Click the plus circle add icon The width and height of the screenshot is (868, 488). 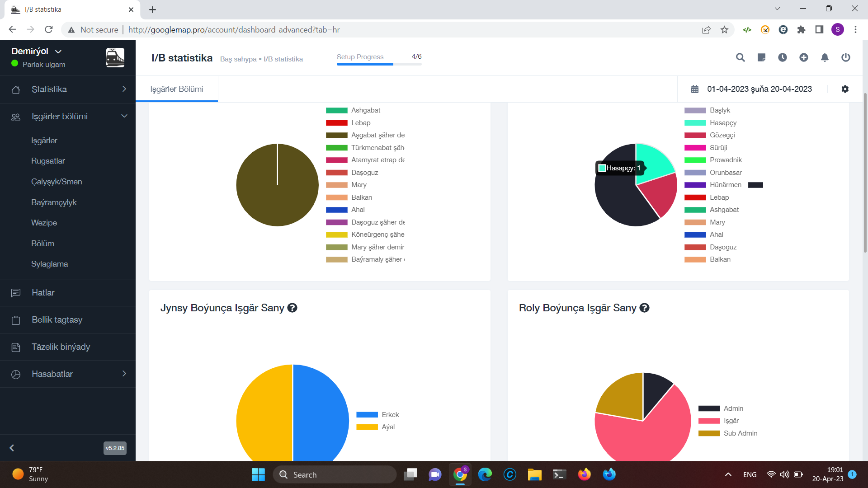[804, 57]
